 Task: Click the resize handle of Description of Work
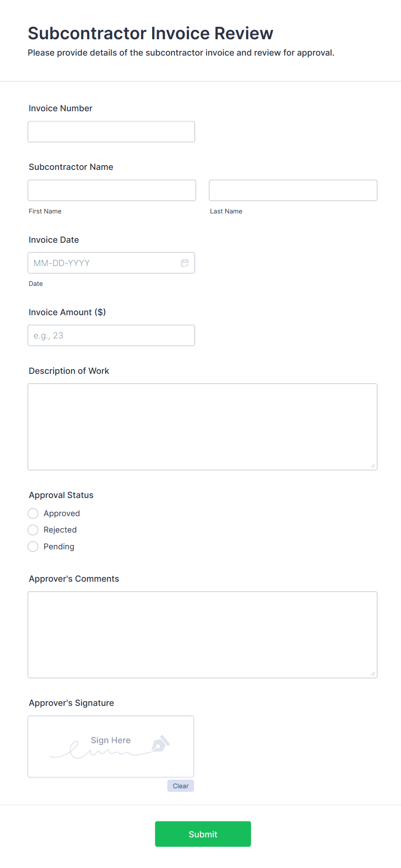pyautogui.click(x=373, y=465)
